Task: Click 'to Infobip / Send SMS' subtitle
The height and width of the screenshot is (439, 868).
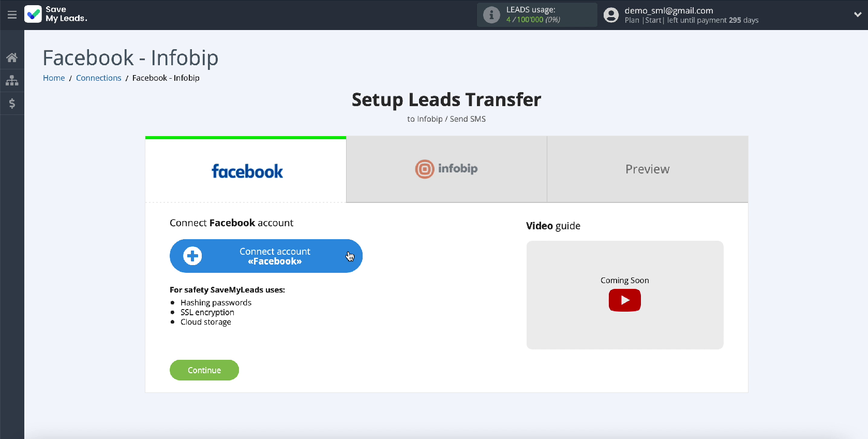Action: [x=446, y=119]
